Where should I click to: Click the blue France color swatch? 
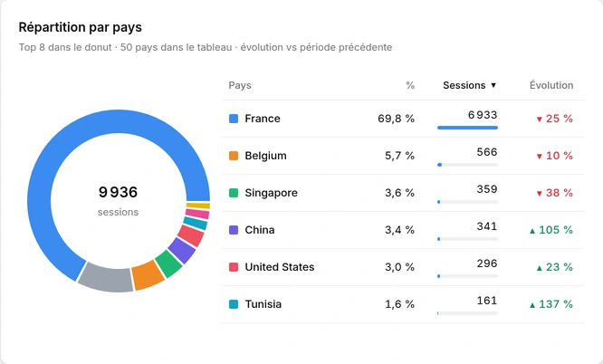pos(234,119)
